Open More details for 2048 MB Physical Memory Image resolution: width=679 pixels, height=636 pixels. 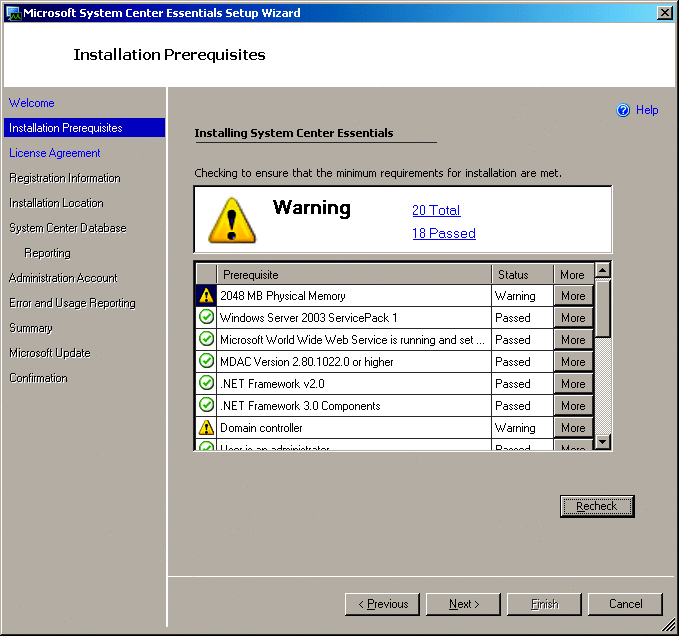click(573, 296)
